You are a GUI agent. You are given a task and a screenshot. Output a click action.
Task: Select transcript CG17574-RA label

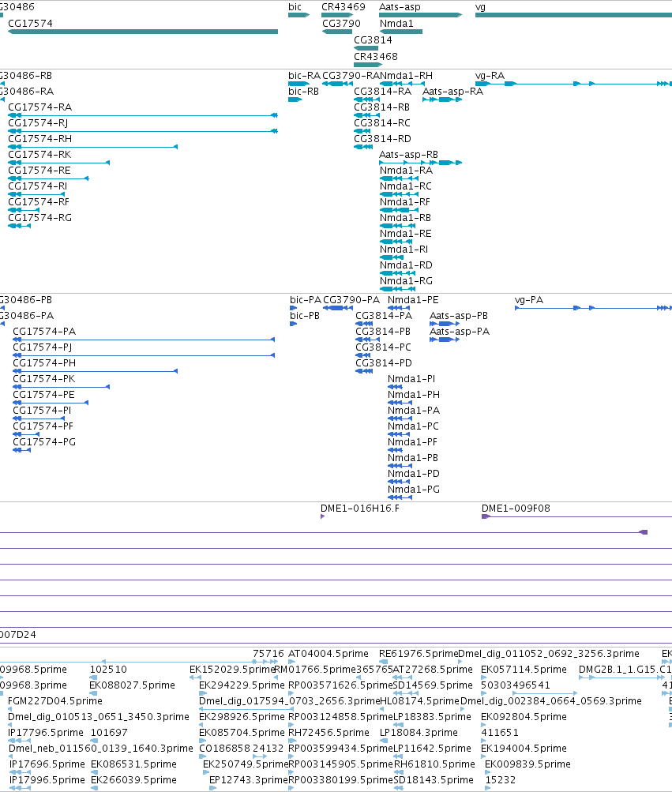click(x=40, y=107)
